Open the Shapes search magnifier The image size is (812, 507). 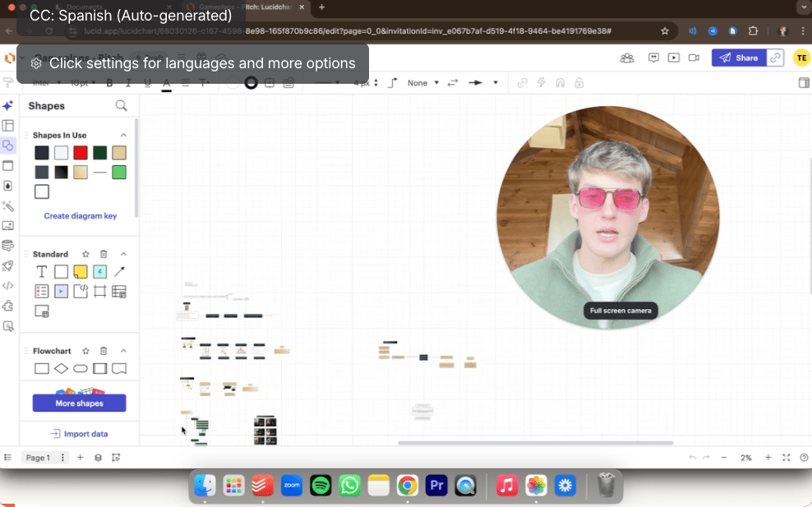(121, 106)
